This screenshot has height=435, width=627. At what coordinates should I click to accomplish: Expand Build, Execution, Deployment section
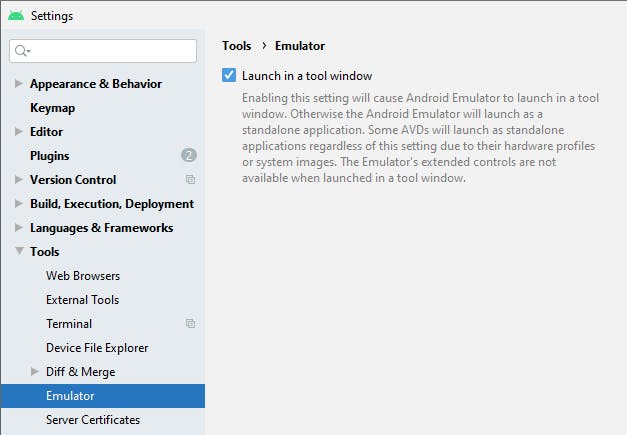[19, 204]
